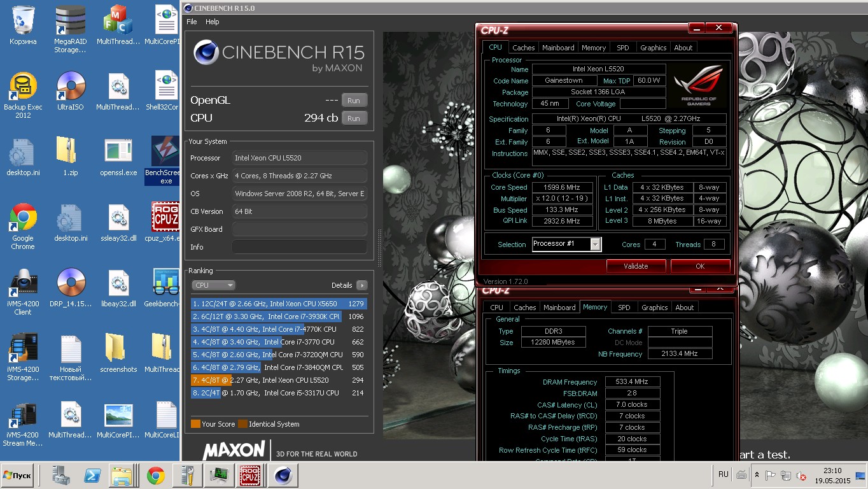868x489 pixels.
Task: Open the taskbar clock showing 23:10
Action: click(x=832, y=475)
